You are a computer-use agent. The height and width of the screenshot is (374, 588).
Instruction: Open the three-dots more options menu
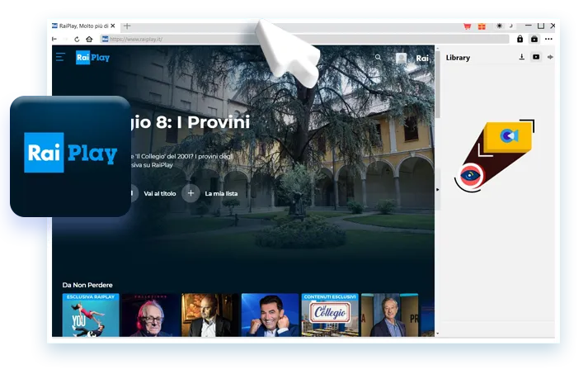click(x=548, y=39)
